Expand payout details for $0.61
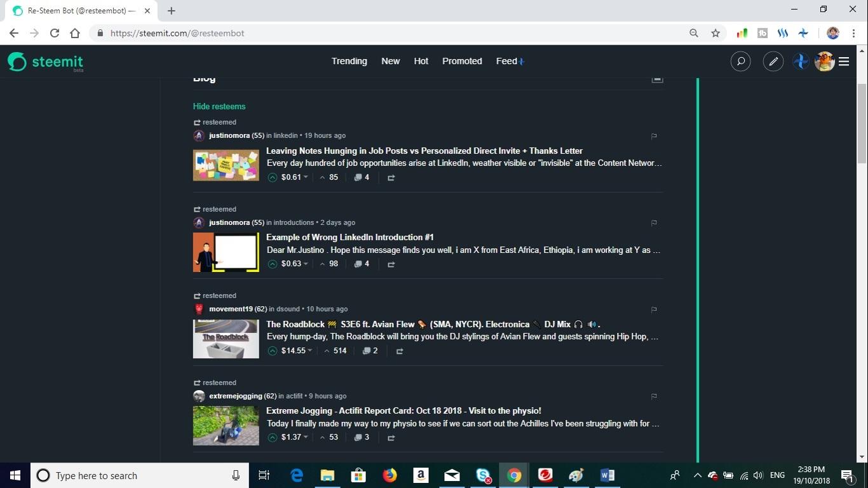 tap(294, 177)
